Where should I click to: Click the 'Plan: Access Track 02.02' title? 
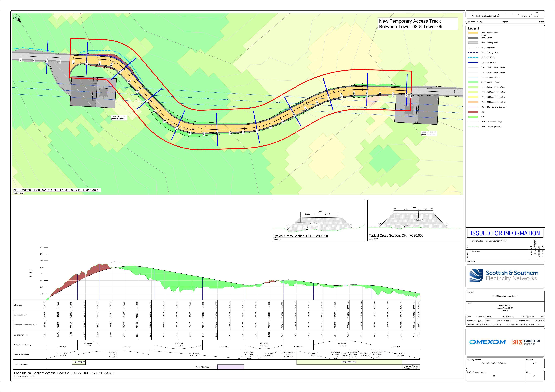pyautogui.click(x=55, y=190)
